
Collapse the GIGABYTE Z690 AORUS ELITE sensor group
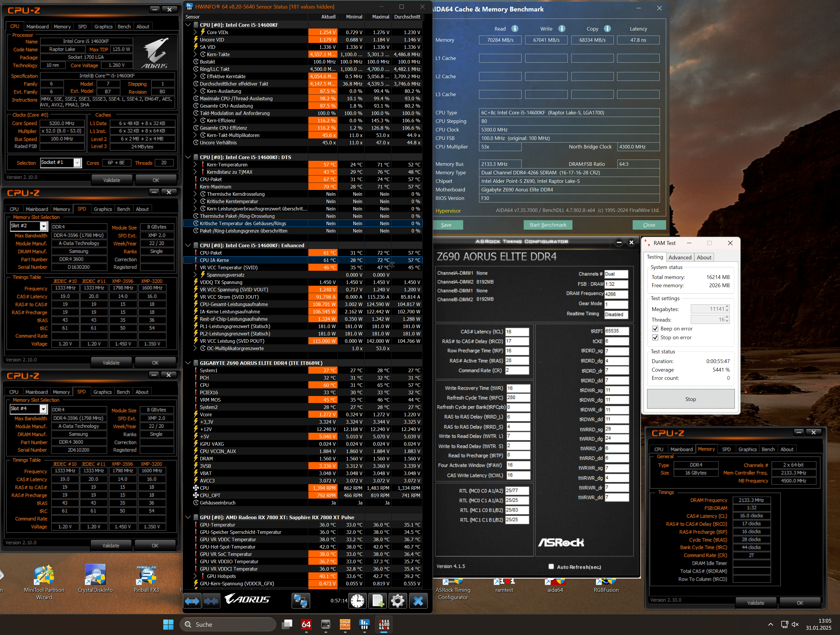[188, 363]
